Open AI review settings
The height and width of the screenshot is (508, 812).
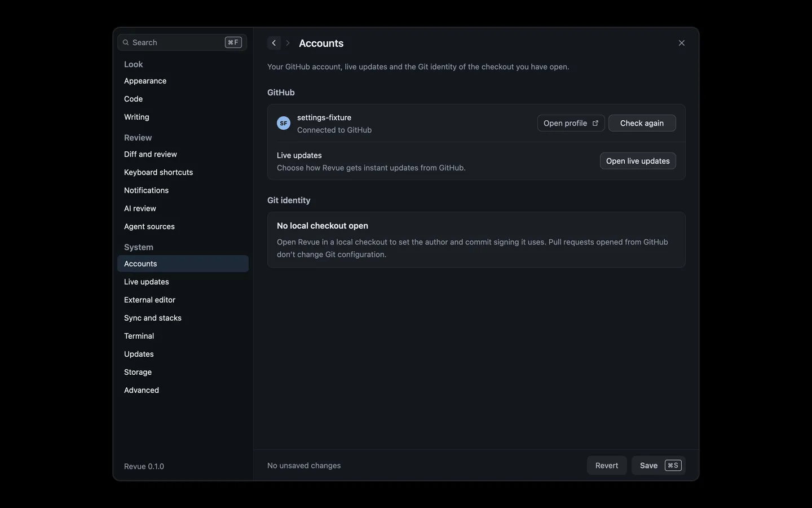point(183,208)
